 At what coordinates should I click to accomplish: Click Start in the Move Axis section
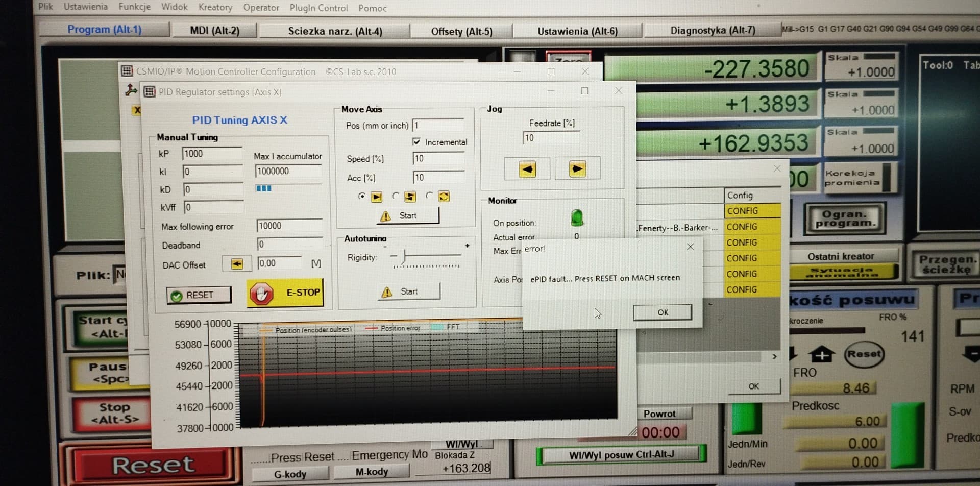pyautogui.click(x=407, y=216)
